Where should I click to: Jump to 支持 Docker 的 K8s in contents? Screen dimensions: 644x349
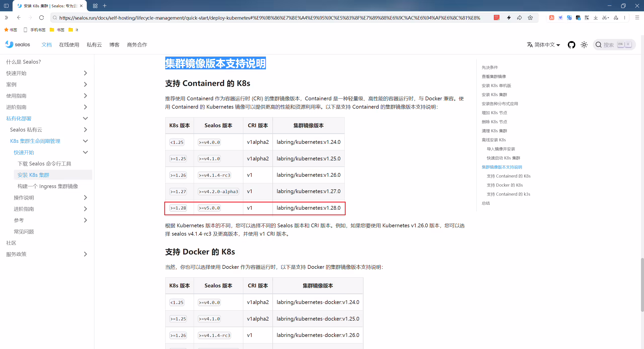505,185
